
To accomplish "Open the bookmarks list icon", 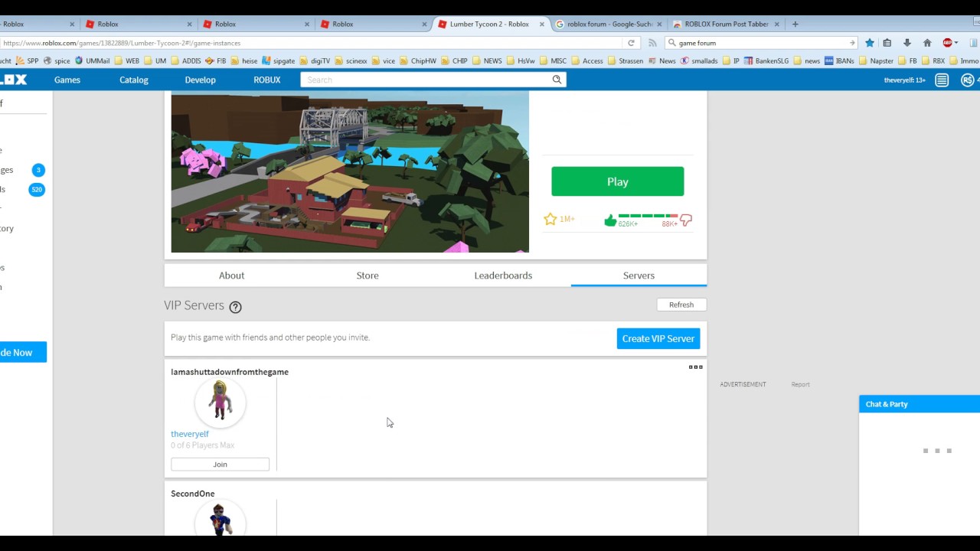I will [x=887, y=43].
